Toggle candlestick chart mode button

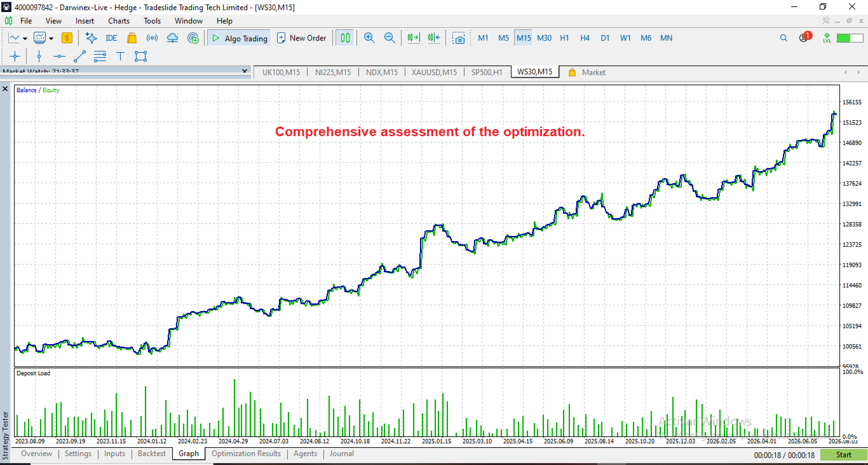pos(345,38)
